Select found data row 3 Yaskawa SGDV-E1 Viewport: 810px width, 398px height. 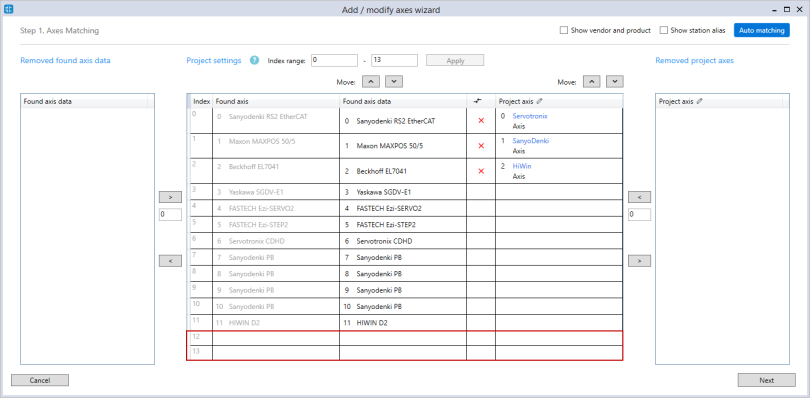[403, 192]
